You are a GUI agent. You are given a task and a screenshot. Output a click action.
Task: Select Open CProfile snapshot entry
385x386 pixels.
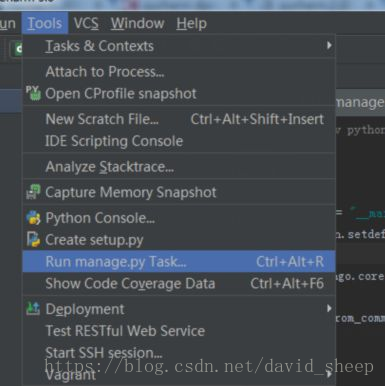point(179,94)
